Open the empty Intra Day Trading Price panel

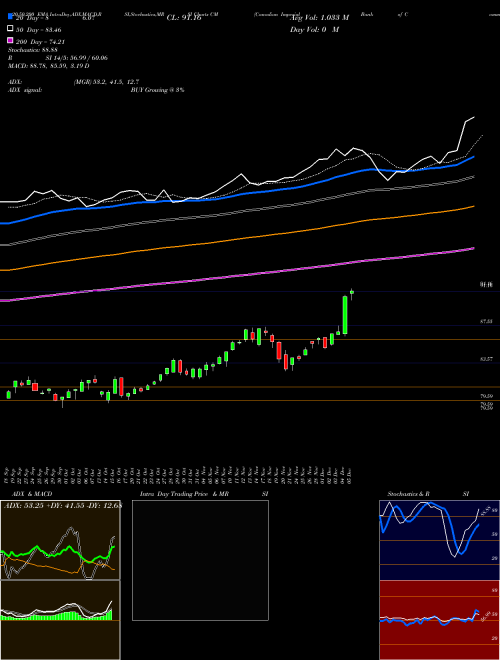click(x=200, y=560)
